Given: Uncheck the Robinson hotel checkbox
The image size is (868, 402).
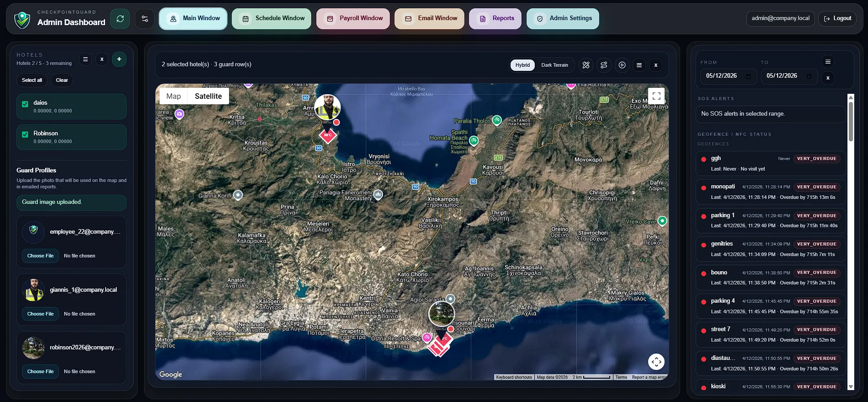Looking at the screenshot, I should tap(25, 134).
